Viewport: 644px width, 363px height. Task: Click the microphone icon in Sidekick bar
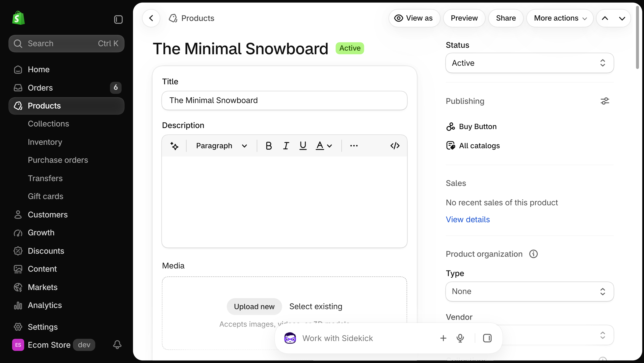(x=460, y=338)
